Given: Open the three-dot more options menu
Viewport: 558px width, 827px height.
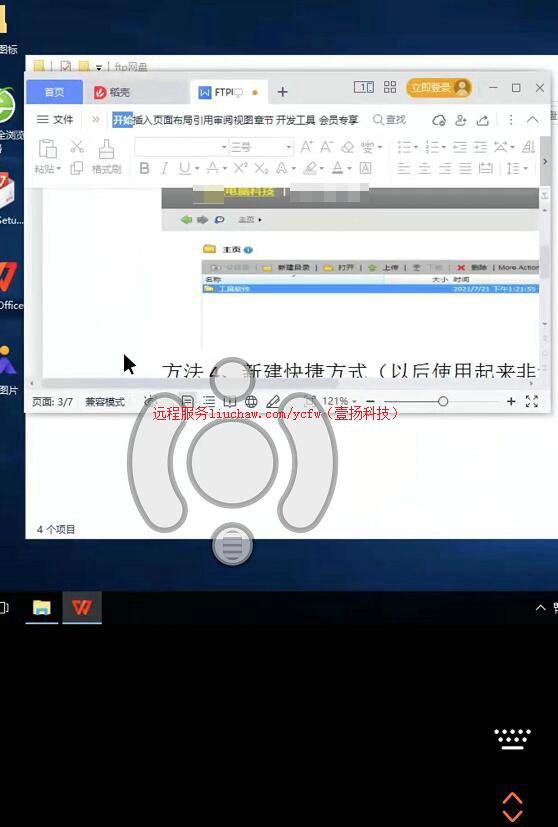Looking at the screenshot, I should pyautogui.click(x=511, y=120).
